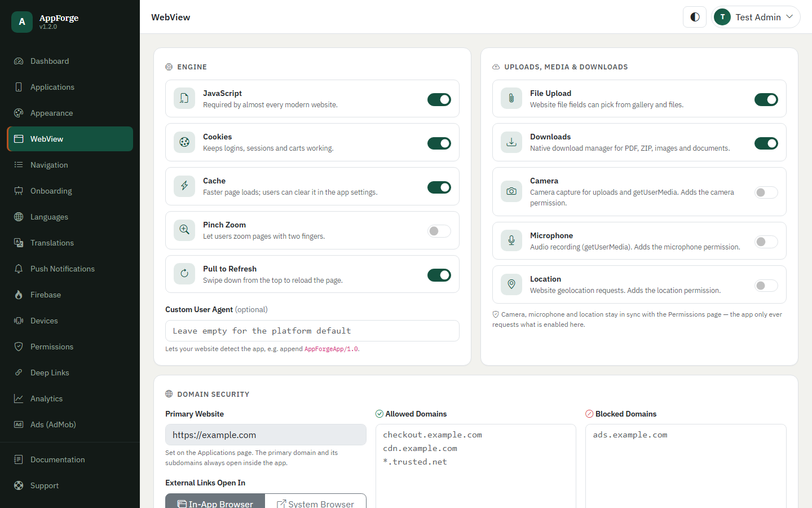The image size is (812, 508).
Task: Click the Camera icon in media card
Action: pos(511,191)
